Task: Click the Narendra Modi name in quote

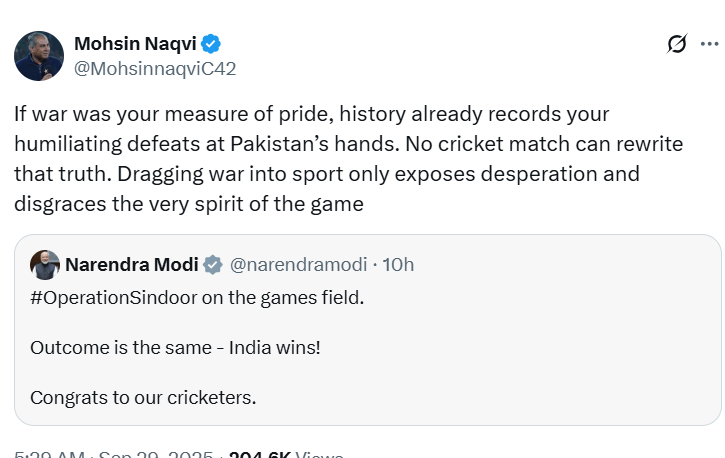Action: click(x=131, y=264)
